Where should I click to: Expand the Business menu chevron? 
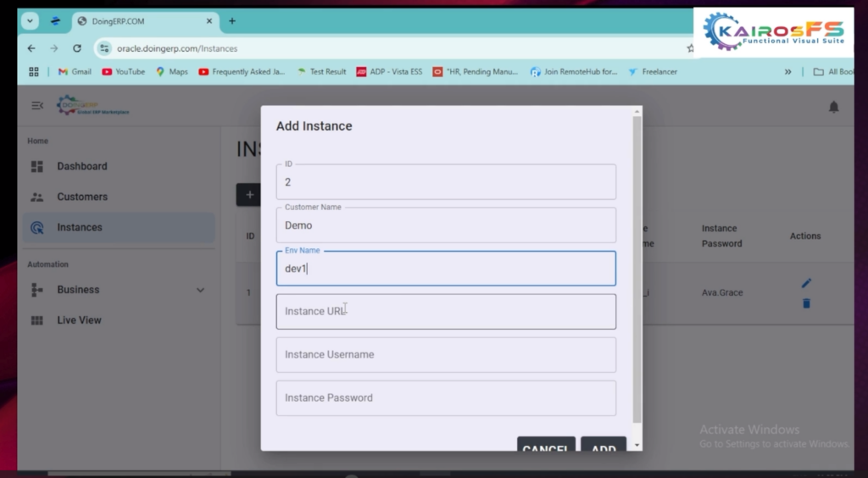click(200, 290)
